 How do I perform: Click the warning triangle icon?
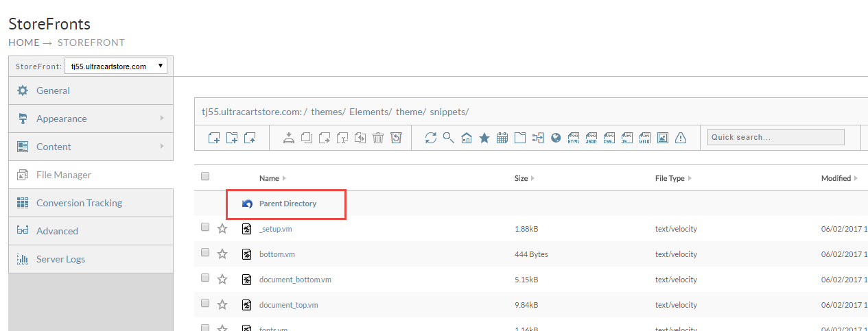point(681,138)
